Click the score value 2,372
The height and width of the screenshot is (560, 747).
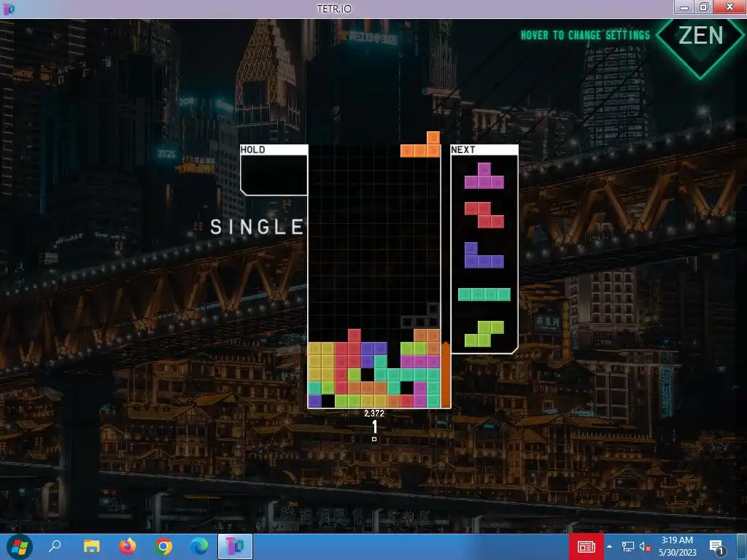click(374, 413)
